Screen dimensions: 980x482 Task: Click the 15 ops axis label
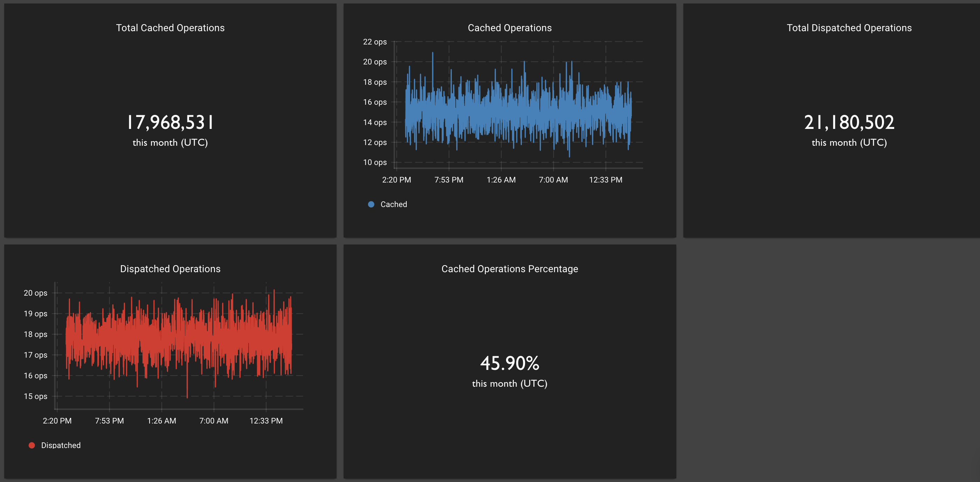pos(35,397)
